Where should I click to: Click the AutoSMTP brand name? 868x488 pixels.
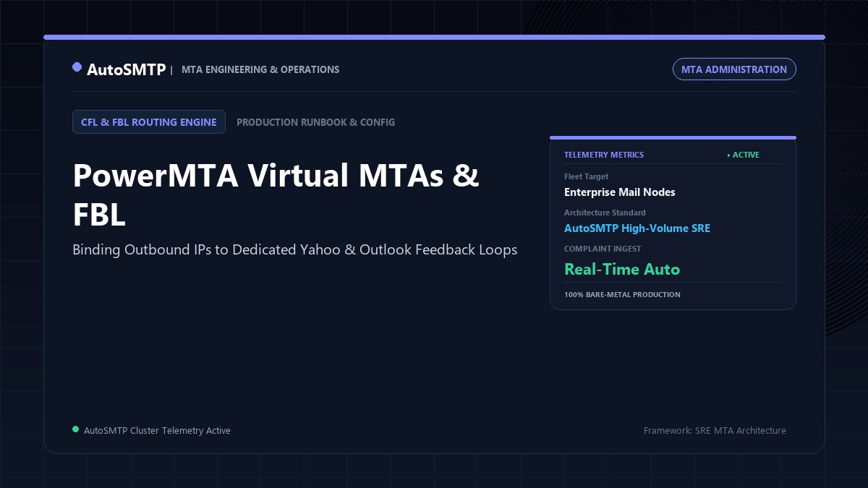tap(126, 69)
